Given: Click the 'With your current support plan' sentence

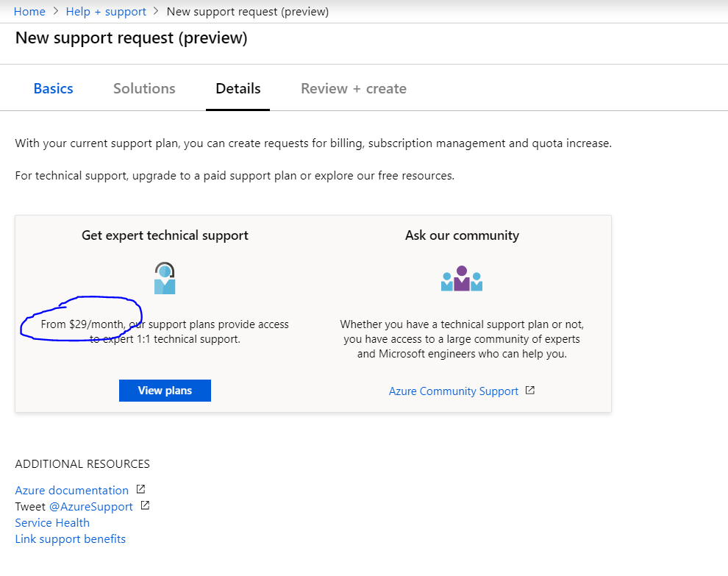Looking at the screenshot, I should click(x=313, y=143).
